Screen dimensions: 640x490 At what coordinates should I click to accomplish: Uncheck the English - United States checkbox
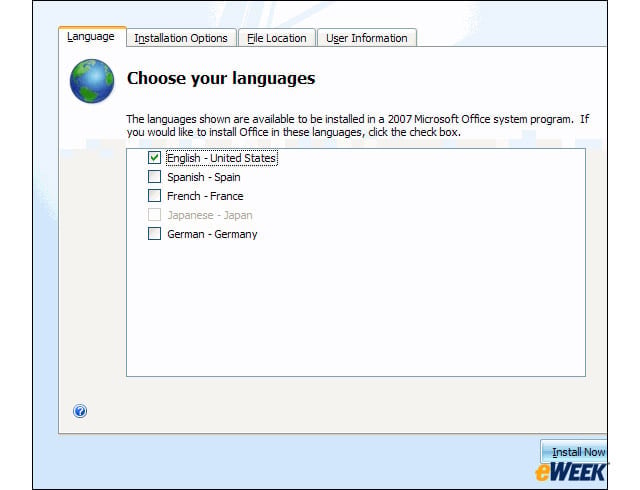(154, 158)
